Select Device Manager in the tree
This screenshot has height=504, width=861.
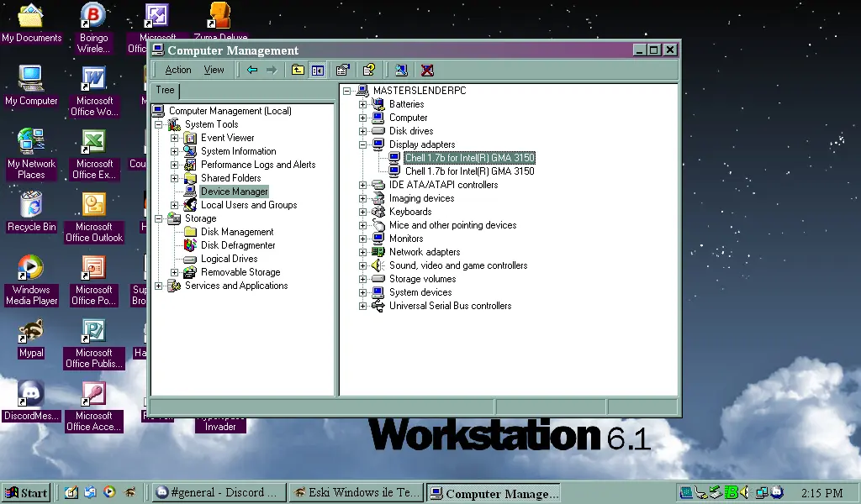[x=235, y=192]
